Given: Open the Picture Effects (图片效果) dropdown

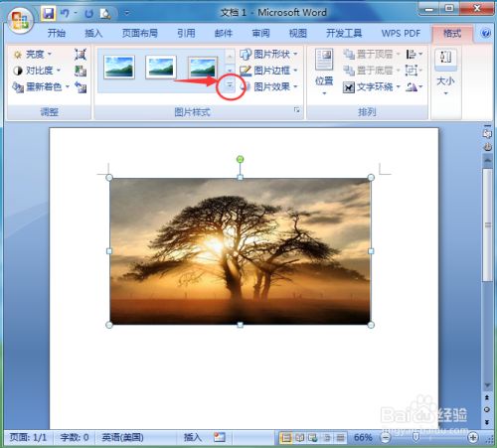Looking at the screenshot, I should [268, 86].
